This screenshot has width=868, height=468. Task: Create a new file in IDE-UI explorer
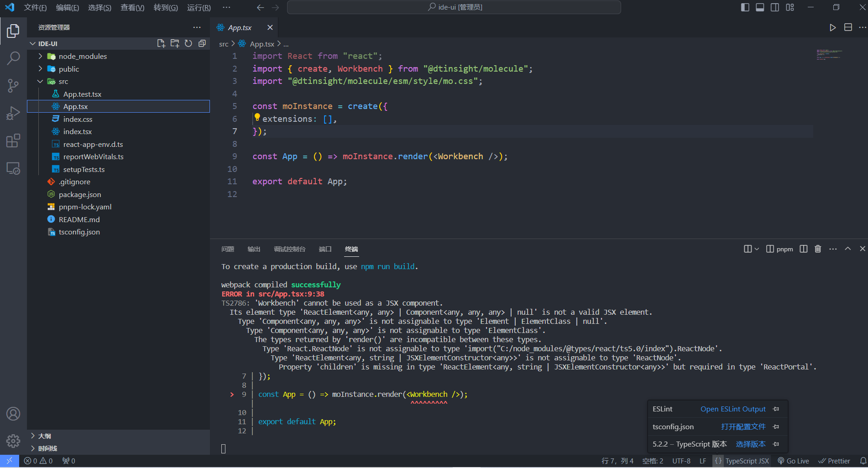(x=161, y=43)
